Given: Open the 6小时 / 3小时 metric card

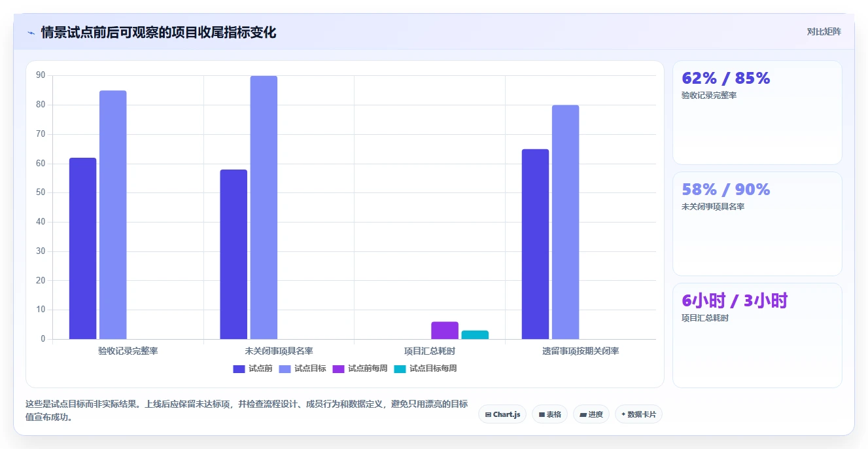Looking at the screenshot, I should tap(757, 335).
